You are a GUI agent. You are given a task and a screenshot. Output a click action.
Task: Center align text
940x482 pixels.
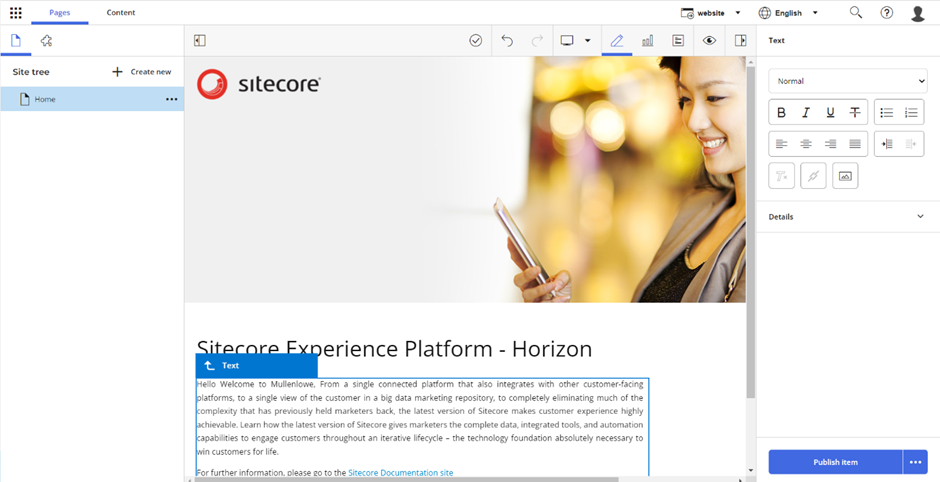click(806, 144)
